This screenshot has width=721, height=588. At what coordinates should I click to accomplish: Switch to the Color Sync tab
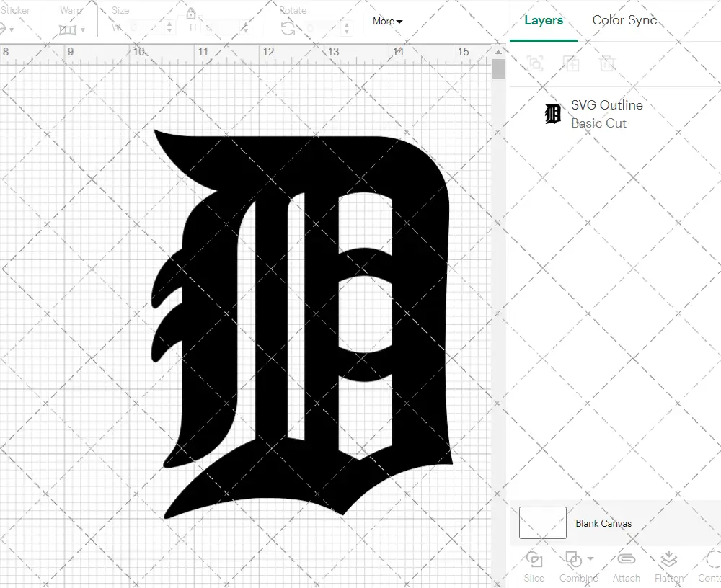(624, 20)
